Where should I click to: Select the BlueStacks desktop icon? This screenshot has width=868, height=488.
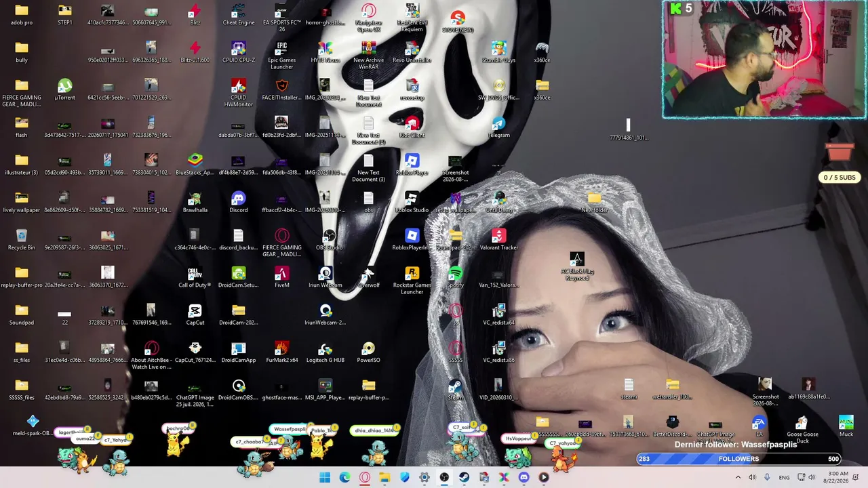[x=195, y=165]
